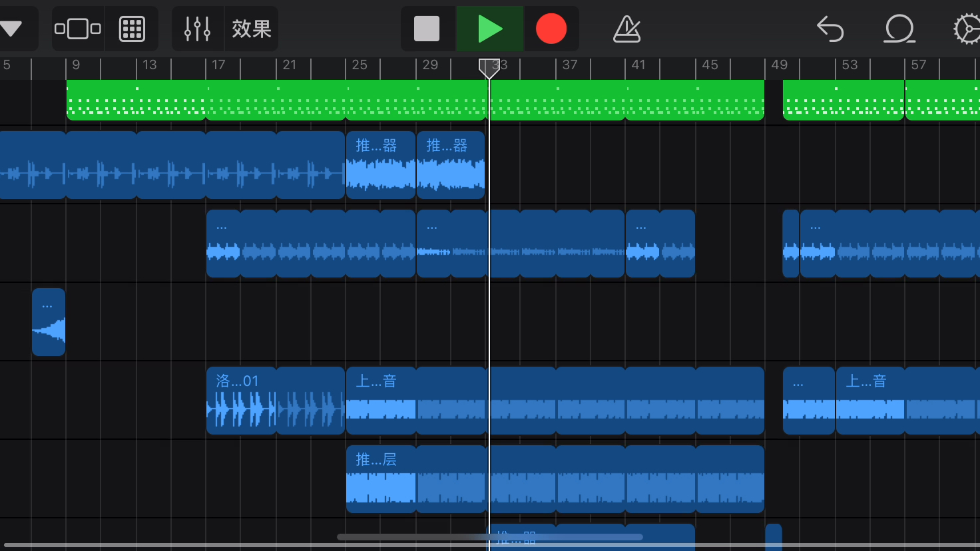The height and width of the screenshot is (551, 980).
Task: Select the first 推...器 audio region at bar 25
Action: (x=381, y=165)
